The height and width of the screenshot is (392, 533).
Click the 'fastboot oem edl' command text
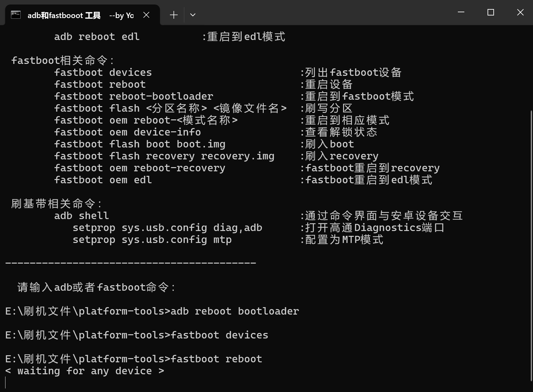pyautogui.click(x=103, y=180)
